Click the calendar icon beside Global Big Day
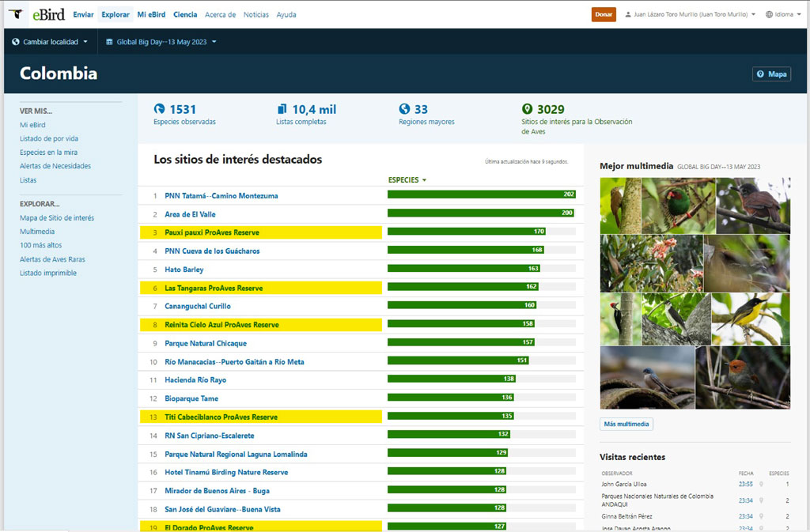Screen dimensions: 810x532 point(109,42)
